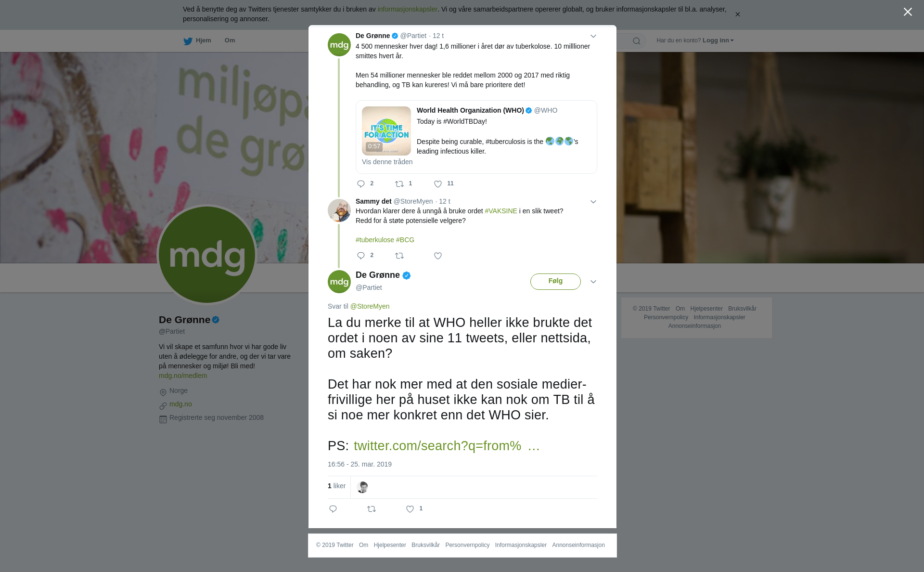Screen dimensions: 924x572
Task: Play the WHO video thumbnail
Action: [386, 131]
